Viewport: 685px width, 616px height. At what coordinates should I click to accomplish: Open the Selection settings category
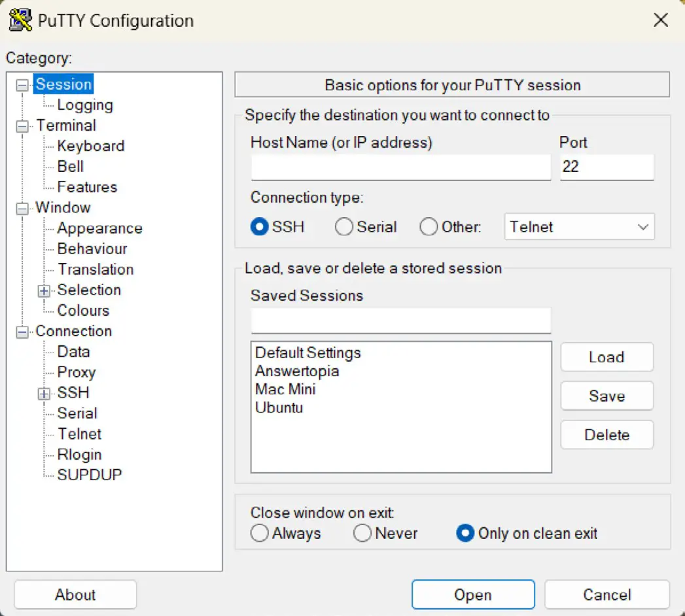(x=89, y=290)
